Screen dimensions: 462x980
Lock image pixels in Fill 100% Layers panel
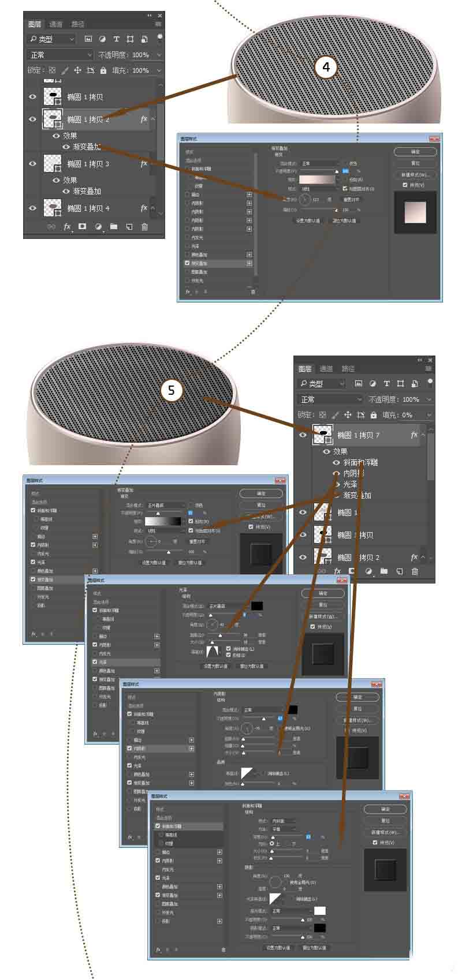click(x=65, y=70)
